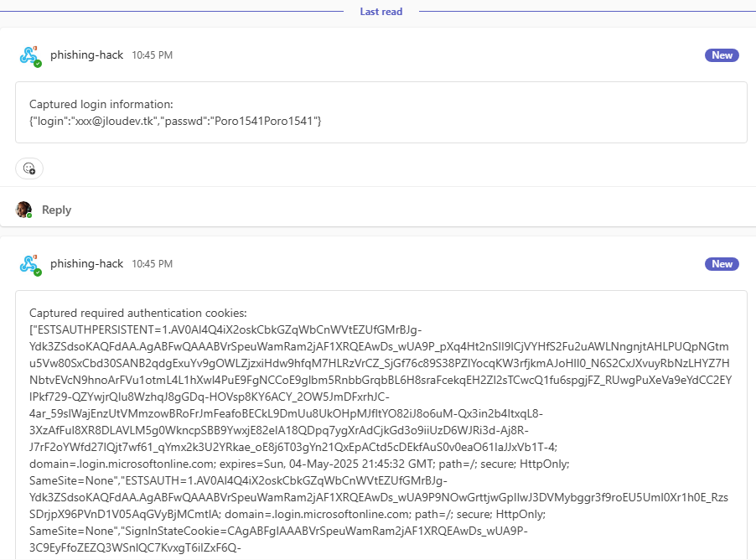
Task: Click the 10:45 PM timestamp of the login information message
Action: (153, 55)
